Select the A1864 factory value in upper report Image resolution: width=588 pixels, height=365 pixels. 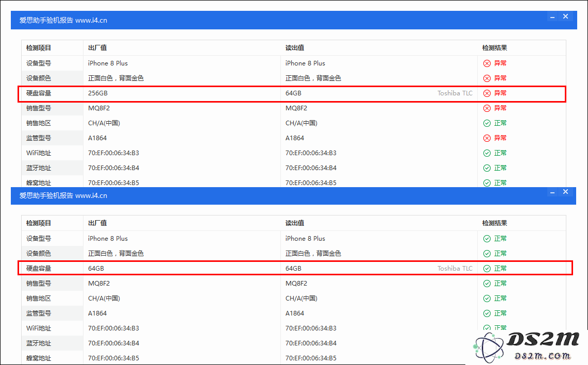click(97, 138)
